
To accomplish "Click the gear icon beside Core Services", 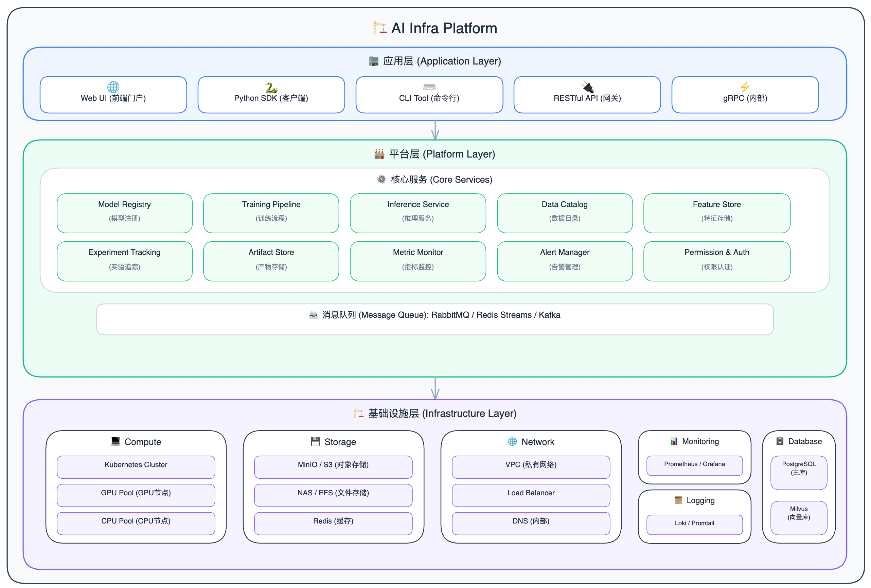I will [381, 179].
